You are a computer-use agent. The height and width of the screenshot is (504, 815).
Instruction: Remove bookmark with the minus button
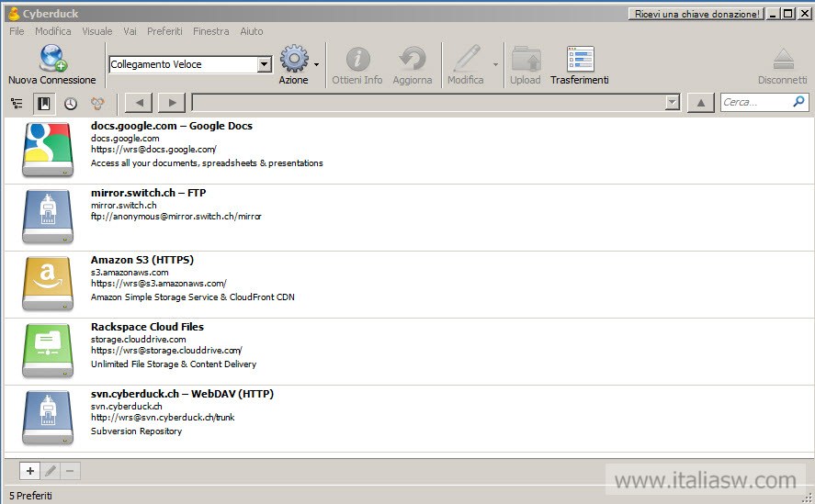[x=70, y=471]
